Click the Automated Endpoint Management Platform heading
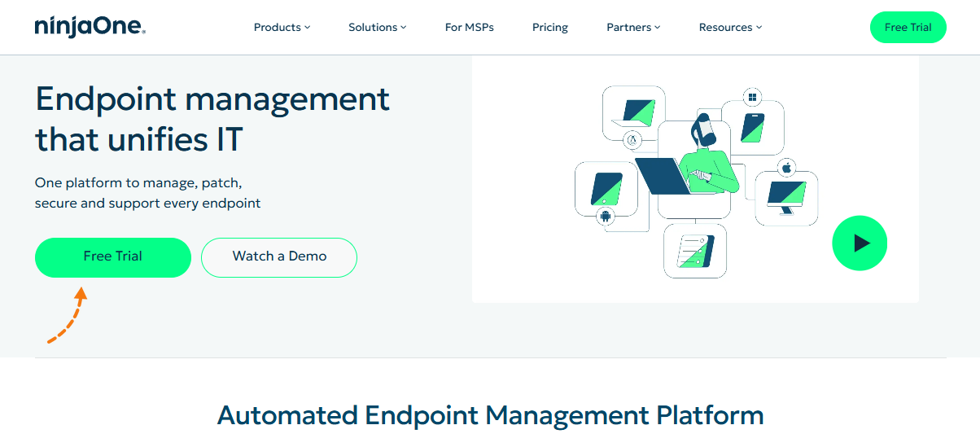Screen dimensions: 980x447 point(490,414)
